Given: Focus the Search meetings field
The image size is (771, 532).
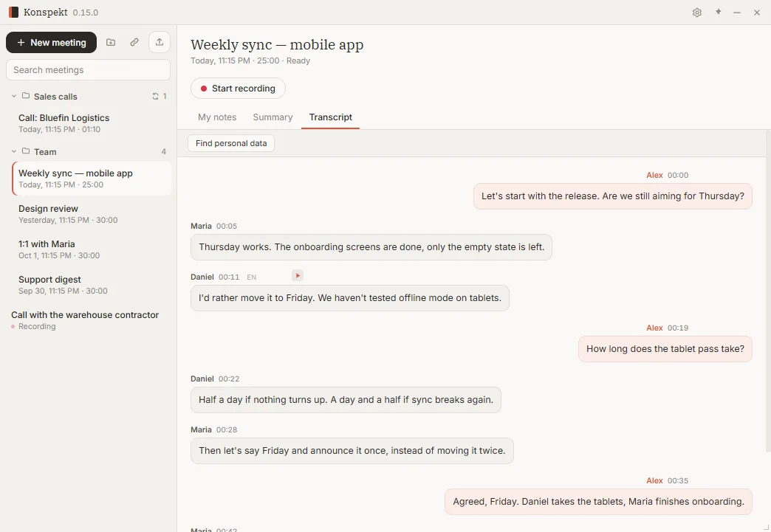Looking at the screenshot, I should point(88,70).
